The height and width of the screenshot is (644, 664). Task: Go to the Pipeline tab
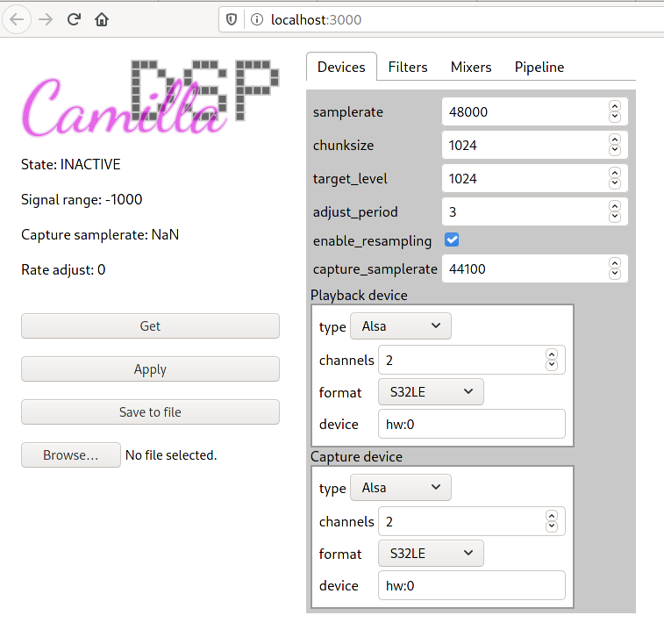[x=539, y=67]
